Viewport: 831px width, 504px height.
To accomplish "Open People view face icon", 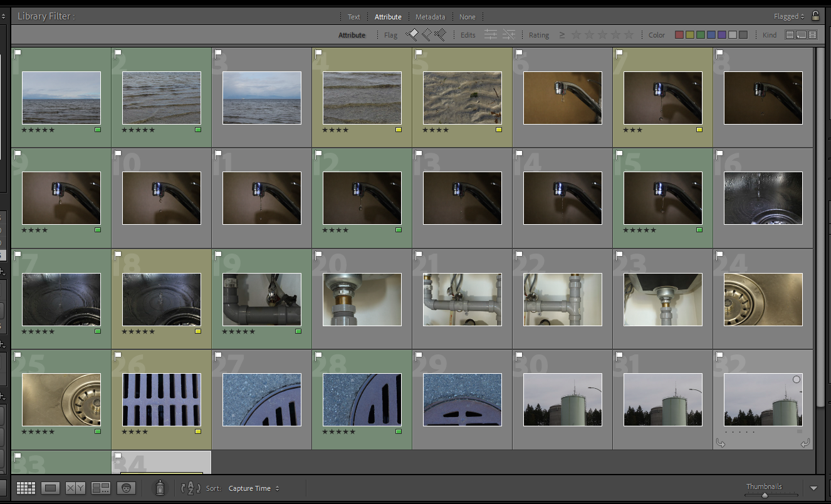I will (126, 488).
